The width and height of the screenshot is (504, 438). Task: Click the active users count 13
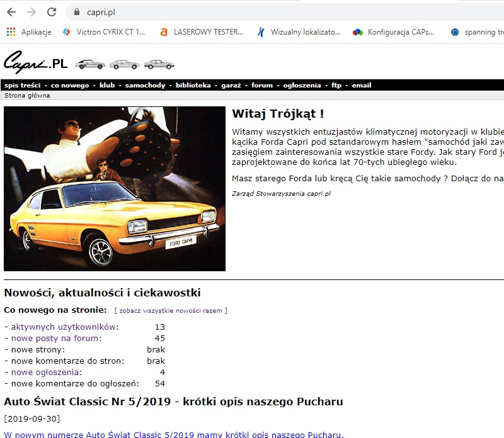point(160,327)
